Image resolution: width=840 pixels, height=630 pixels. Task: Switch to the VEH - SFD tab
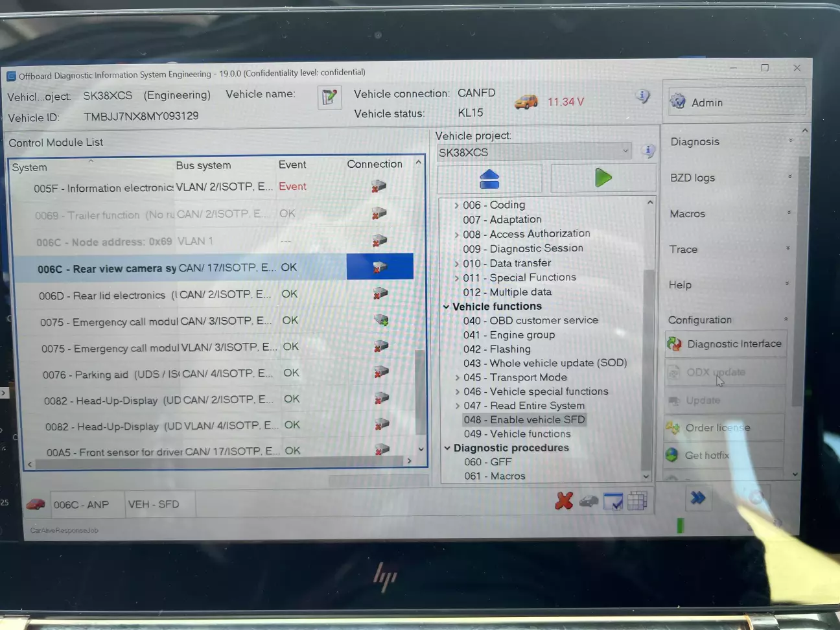click(x=154, y=504)
